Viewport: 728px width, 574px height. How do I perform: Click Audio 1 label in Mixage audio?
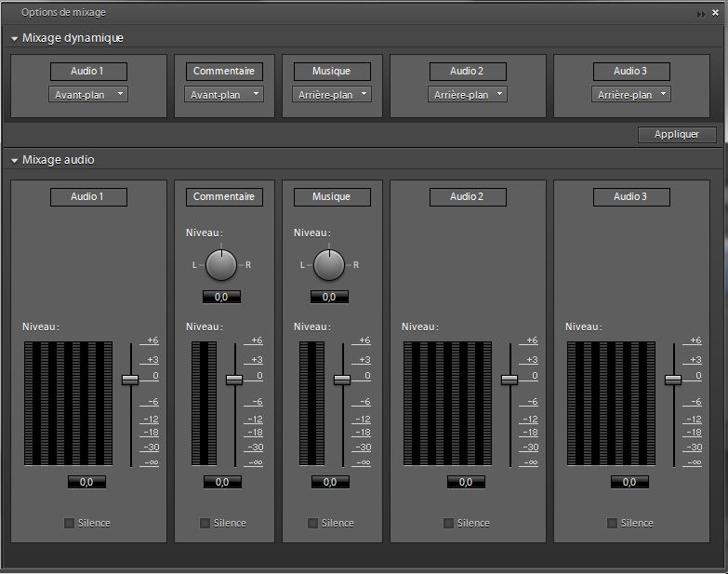(x=88, y=197)
